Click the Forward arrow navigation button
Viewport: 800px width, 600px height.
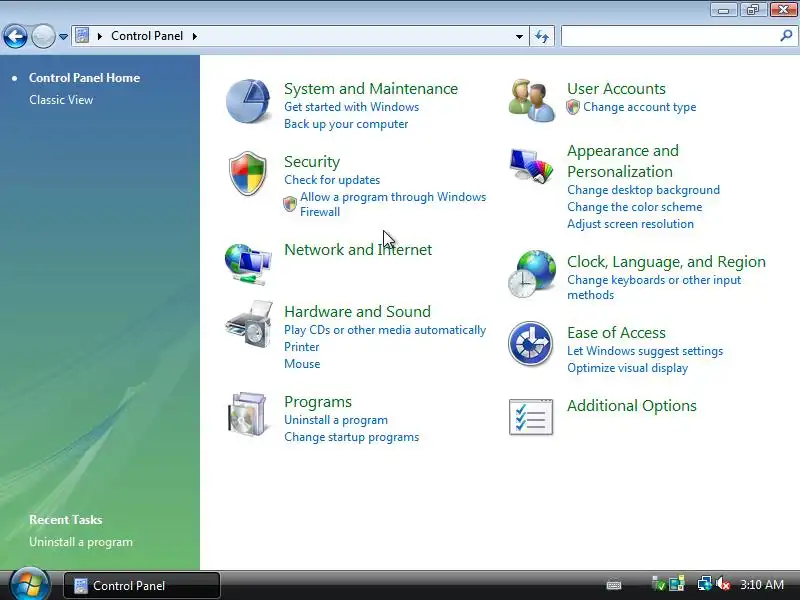43,36
